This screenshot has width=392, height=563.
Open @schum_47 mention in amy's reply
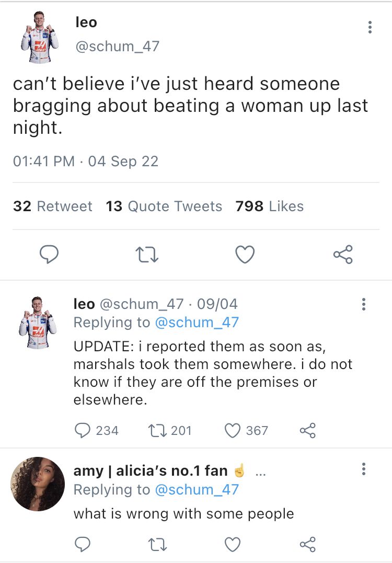[197, 490]
